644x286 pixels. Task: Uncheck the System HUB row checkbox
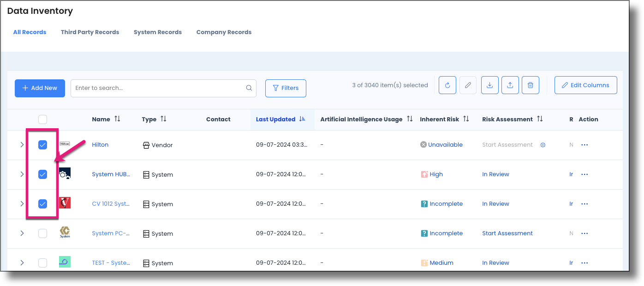click(x=42, y=174)
